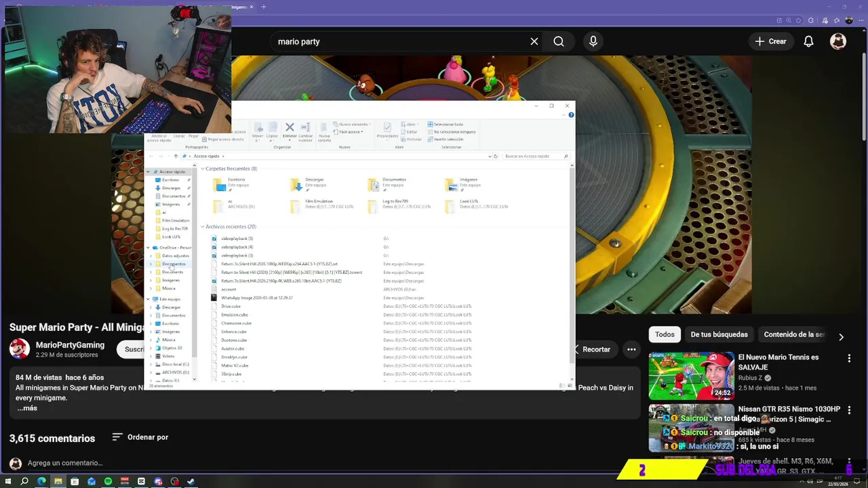Open options for Mario Tennis suggestion

click(849, 359)
